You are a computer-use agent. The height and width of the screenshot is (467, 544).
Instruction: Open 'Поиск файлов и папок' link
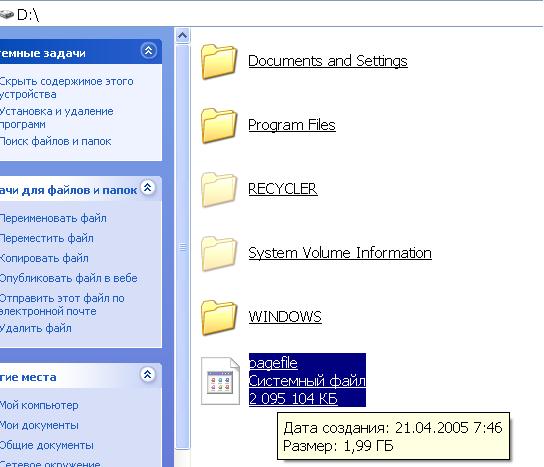pos(56,142)
